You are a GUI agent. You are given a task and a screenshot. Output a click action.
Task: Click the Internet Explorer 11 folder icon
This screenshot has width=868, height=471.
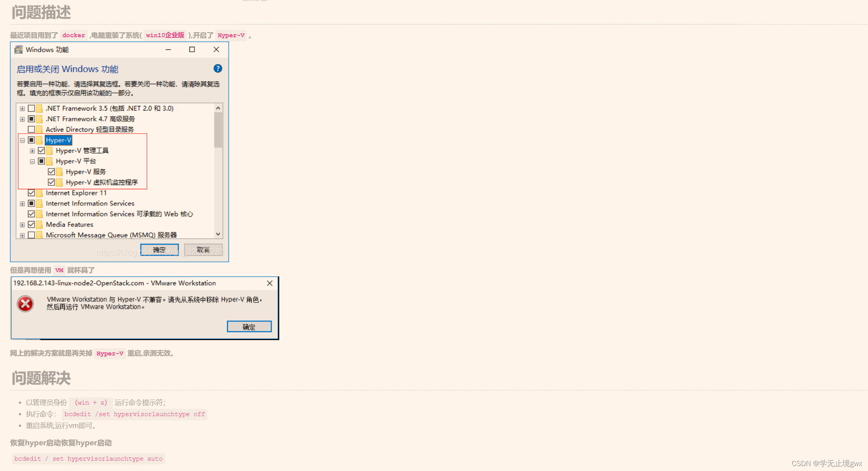tap(39, 193)
